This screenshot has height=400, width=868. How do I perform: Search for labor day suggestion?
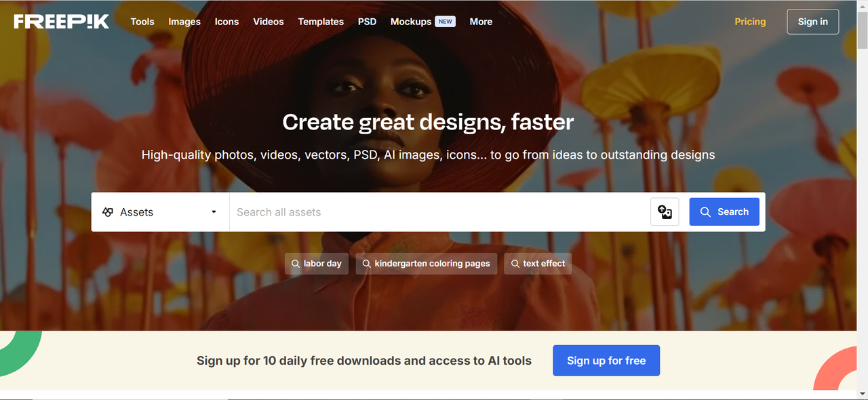tap(317, 264)
